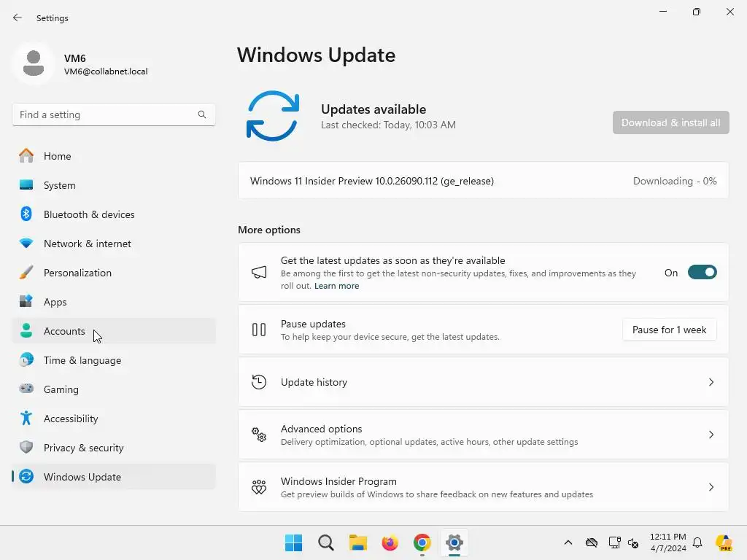The width and height of the screenshot is (747, 560).
Task: Click the Windows Insider Program hearts icon
Action: click(259, 486)
